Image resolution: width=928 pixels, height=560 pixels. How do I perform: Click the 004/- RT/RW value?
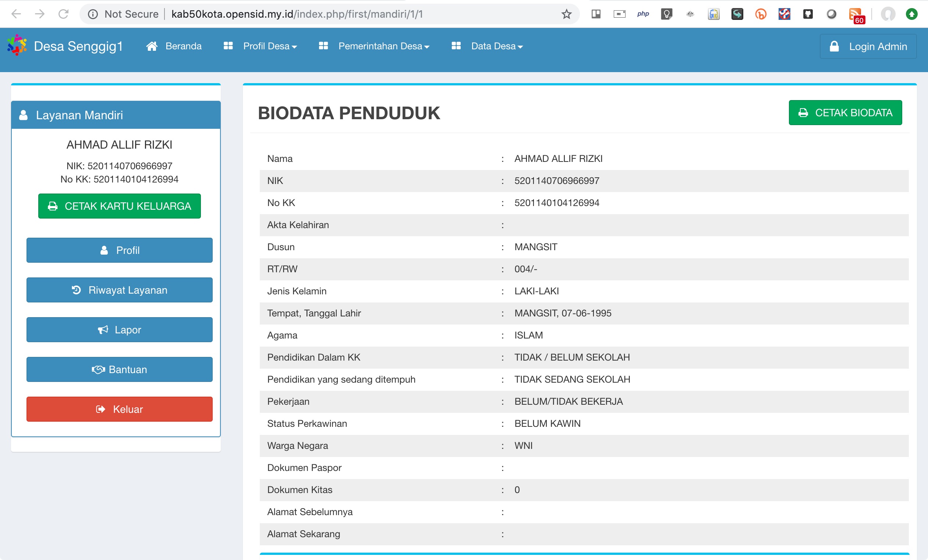point(526,269)
